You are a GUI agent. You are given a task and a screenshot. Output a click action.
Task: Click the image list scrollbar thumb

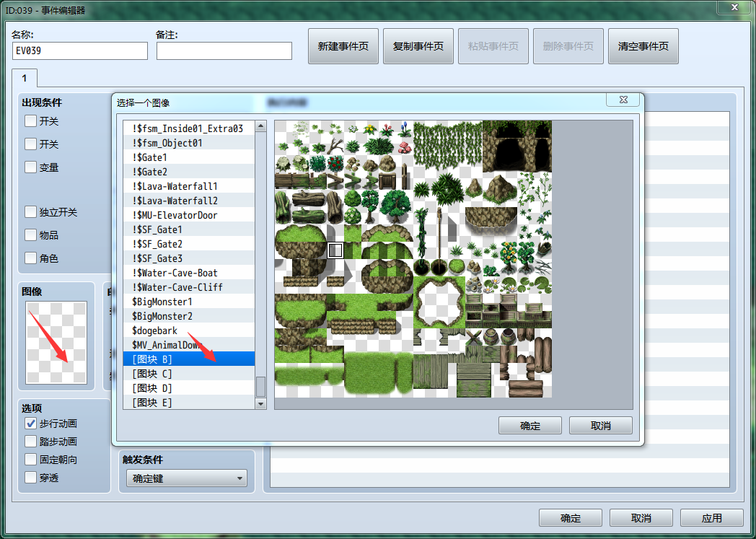pos(261,386)
